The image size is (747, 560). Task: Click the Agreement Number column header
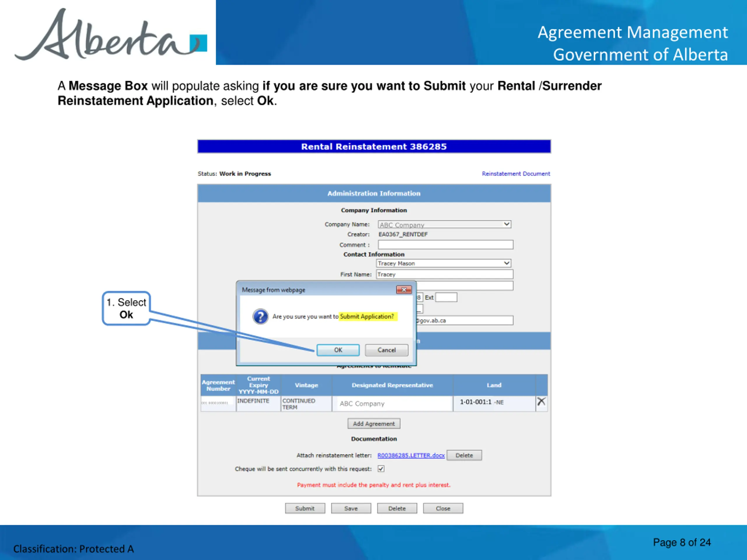coord(218,385)
